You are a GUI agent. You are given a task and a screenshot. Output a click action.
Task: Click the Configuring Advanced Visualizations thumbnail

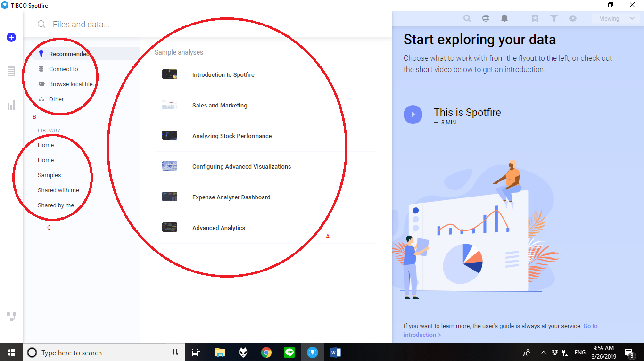tap(170, 166)
